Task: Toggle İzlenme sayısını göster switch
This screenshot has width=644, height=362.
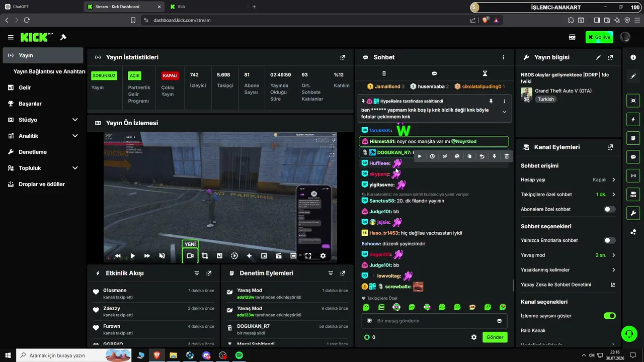Action: [609, 316]
